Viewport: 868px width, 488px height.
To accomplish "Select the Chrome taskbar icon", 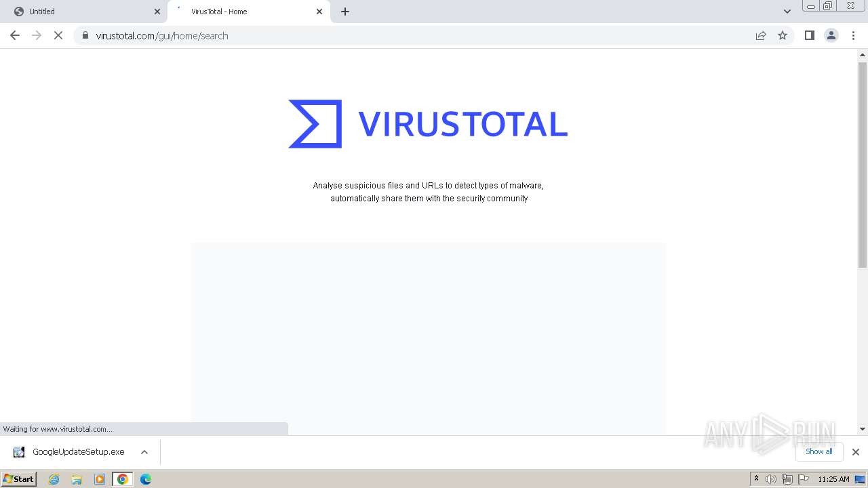I will pos(123,479).
